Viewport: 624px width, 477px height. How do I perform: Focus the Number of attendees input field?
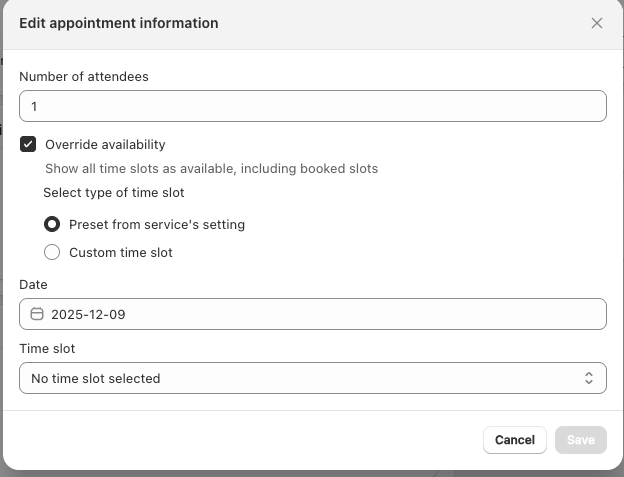point(312,106)
